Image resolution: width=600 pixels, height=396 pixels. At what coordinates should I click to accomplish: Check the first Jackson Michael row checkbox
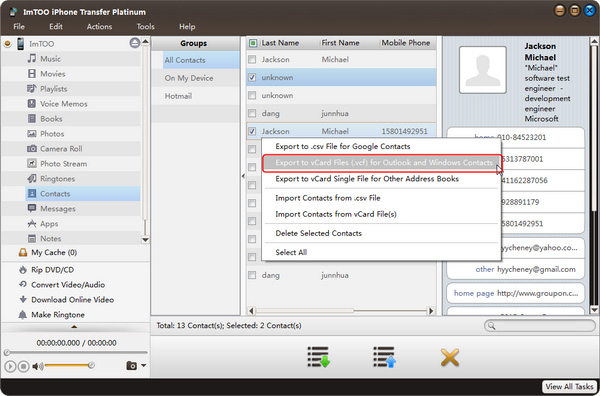(252, 59)
